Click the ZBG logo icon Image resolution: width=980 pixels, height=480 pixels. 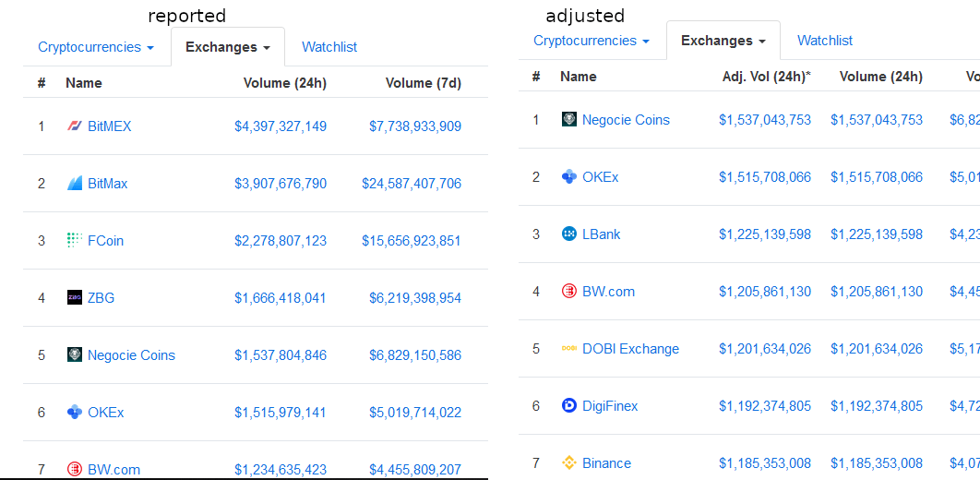tap(75, 298)
